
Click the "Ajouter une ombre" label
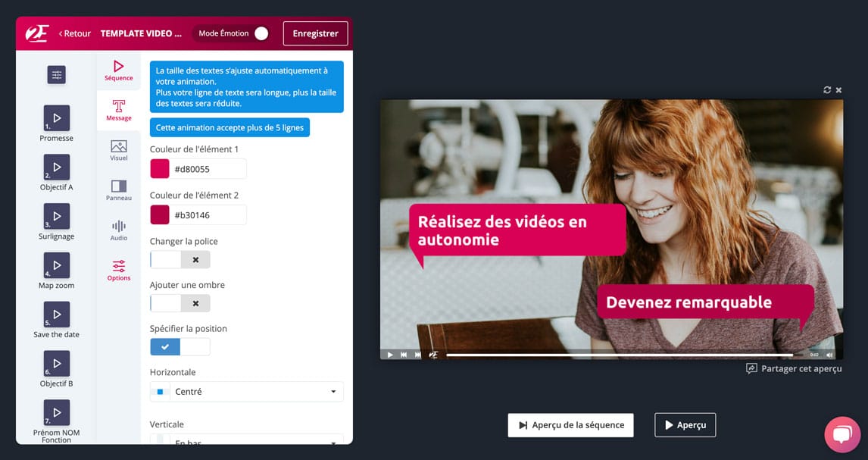click(x=187, y=285)
